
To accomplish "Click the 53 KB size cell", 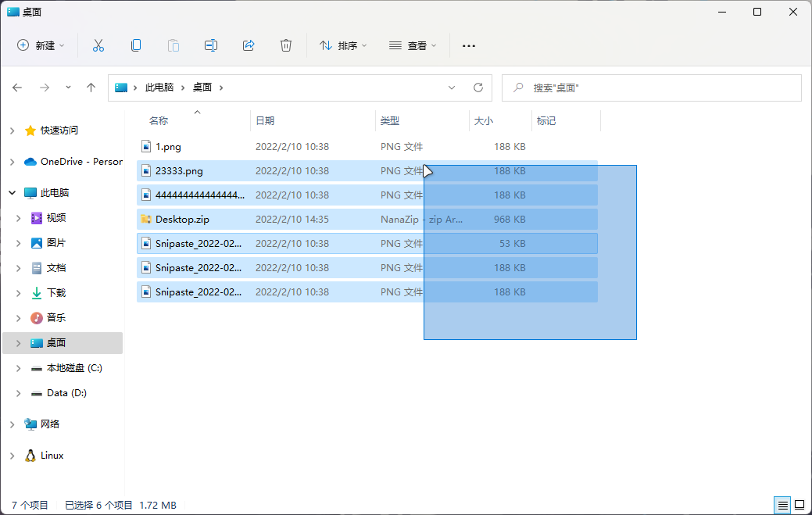I will 513,244.
